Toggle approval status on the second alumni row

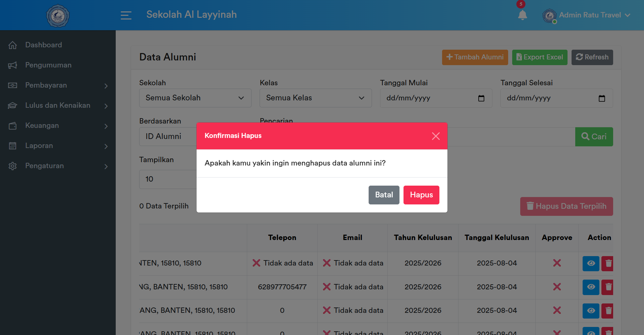tap(557, 287)
